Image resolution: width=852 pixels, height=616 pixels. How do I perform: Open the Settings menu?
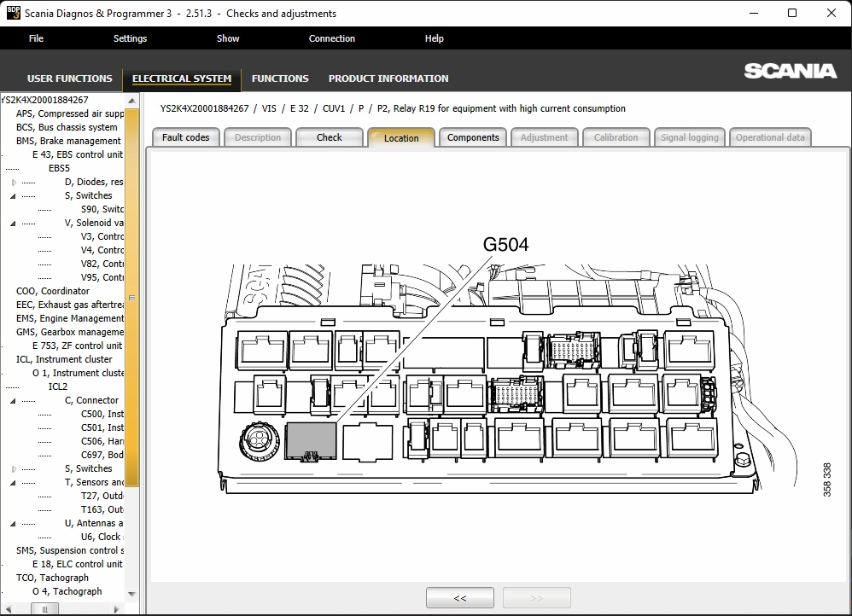[130, 38]
